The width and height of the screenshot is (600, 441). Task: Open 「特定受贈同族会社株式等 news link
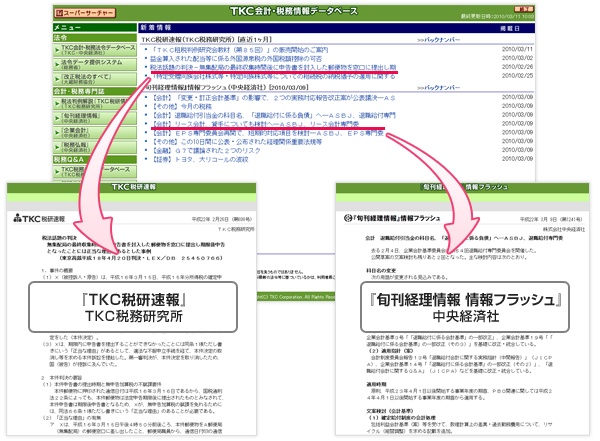[273, 76]
